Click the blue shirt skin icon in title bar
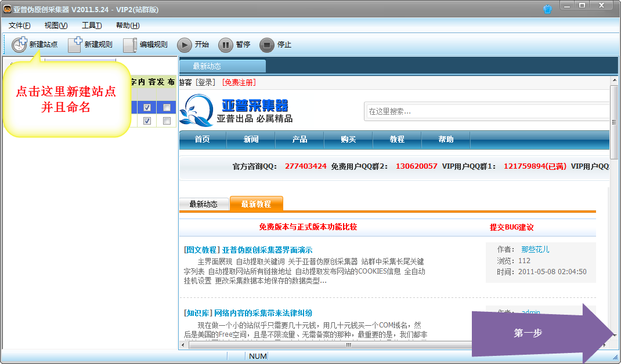621x364 pixels. pyautogui.click(x=548, y=9)
